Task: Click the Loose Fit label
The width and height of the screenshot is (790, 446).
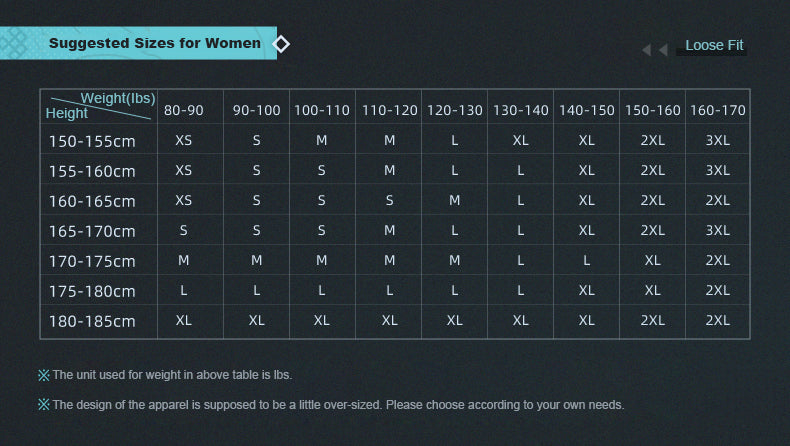Action: pyautogui.click(x=714, y=45)
